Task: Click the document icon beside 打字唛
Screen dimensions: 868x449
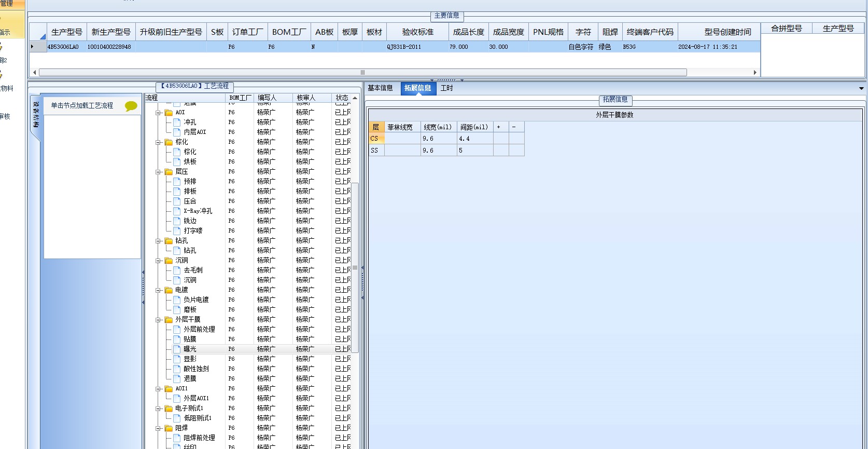Action: (177, 230)
